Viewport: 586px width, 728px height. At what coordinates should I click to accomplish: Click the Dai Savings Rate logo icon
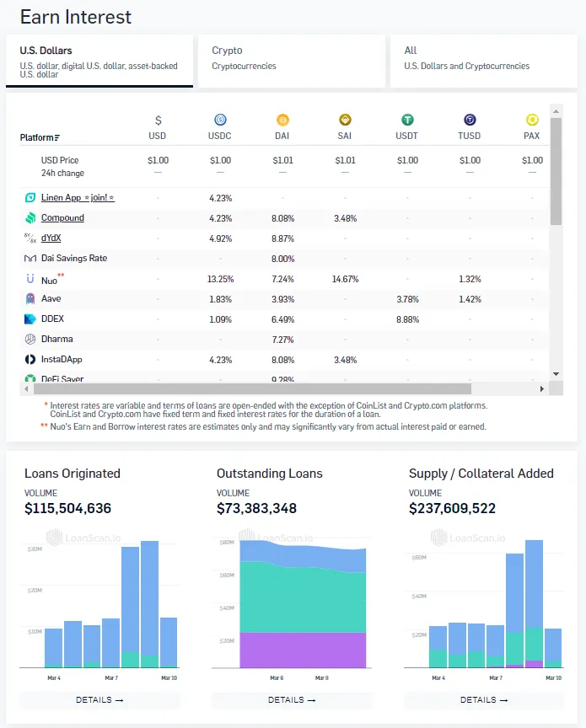pyautogui.click(x=30, y=258)
